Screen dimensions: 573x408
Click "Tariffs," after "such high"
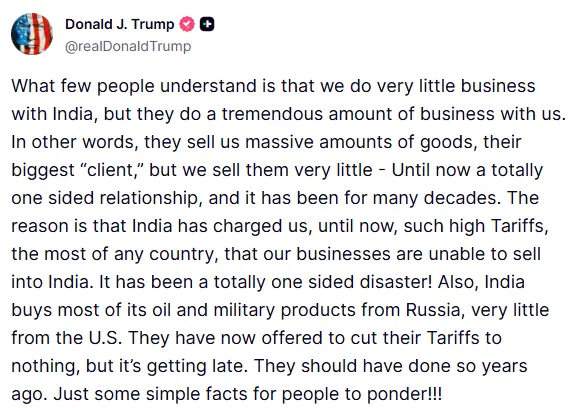pos(519,226)
